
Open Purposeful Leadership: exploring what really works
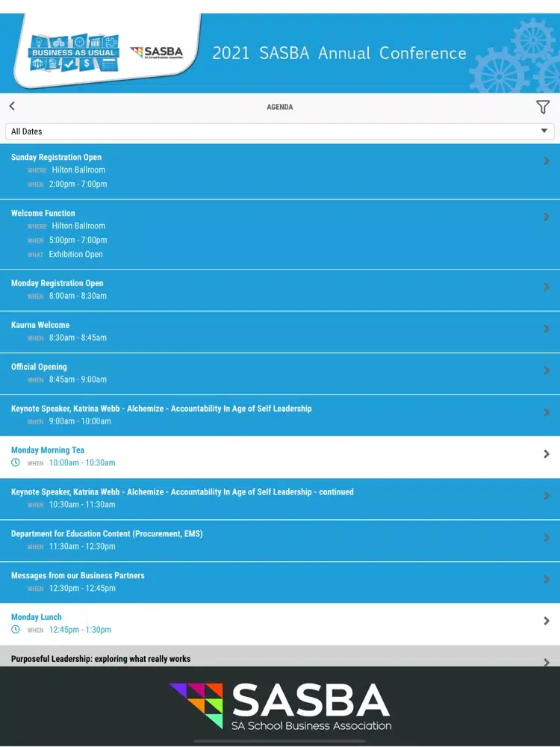click(x=101, y=659)
